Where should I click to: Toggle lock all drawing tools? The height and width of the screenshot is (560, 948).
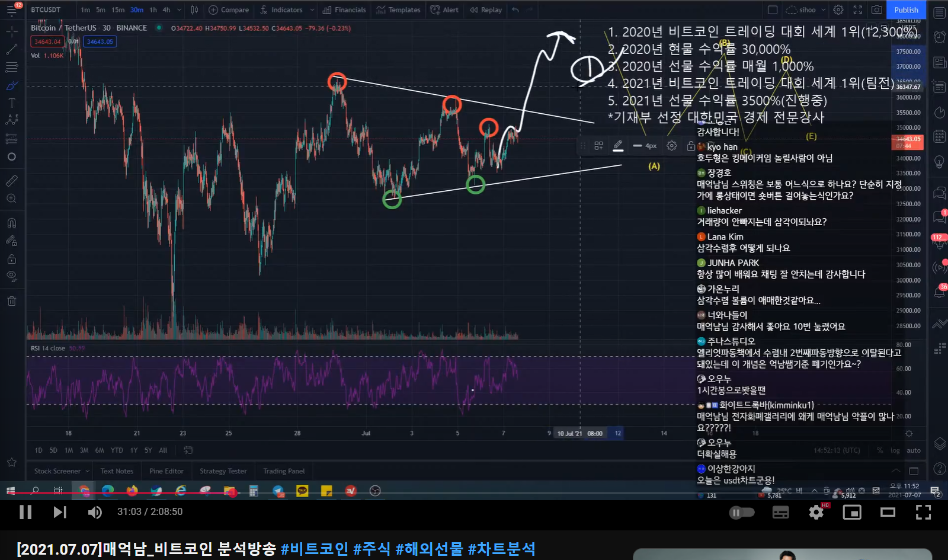click(11, 259)
